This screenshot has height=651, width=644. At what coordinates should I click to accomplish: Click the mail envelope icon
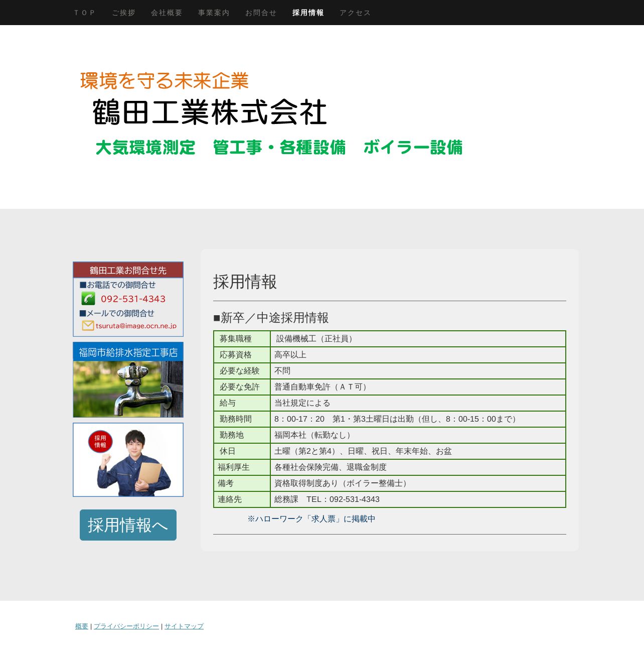[x=88, y=326]
